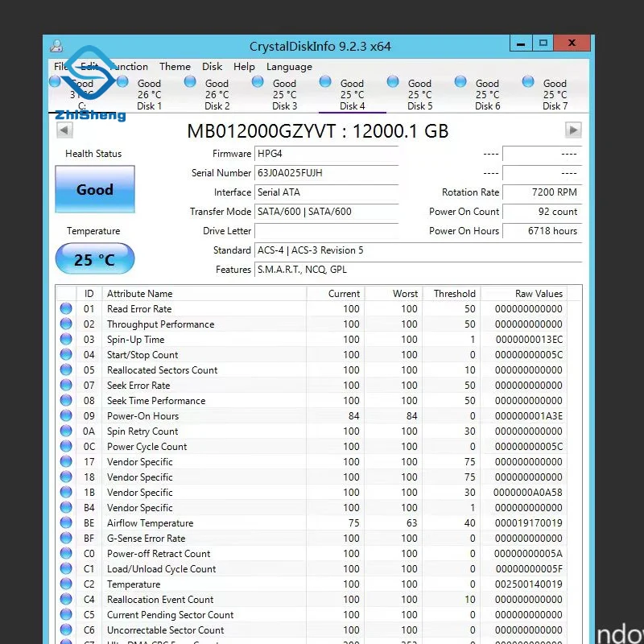This screenshot has width=644, height=644.
Task: Click the status orb for Load/Unload Cycle Count
Action: (66, 568)
